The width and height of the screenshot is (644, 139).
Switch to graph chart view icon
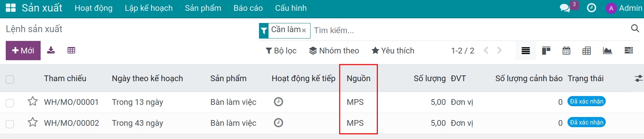pos(607,51)
